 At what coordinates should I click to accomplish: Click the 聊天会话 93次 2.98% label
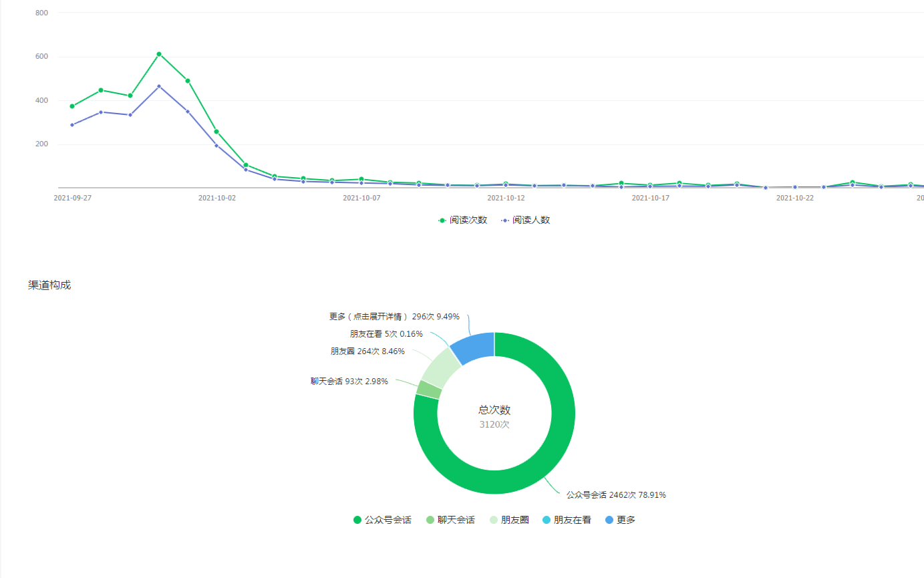click(349, 381)
